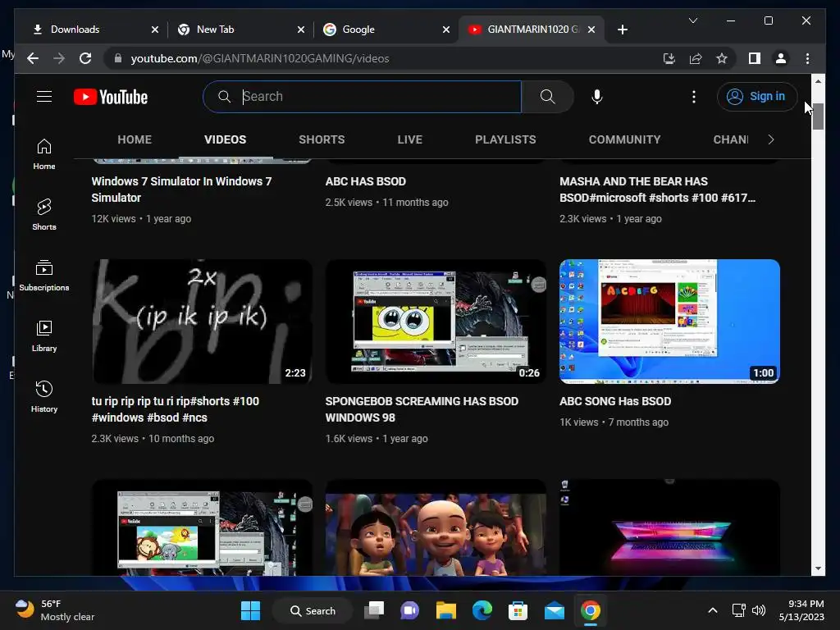Reload the current page

(x=85, y=58)
